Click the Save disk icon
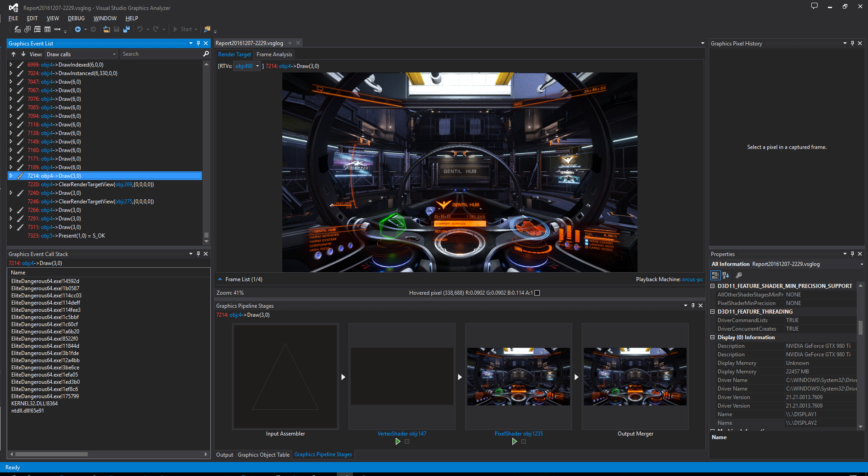Viewport: 868px width, 476px height. [x=117, y=29]
